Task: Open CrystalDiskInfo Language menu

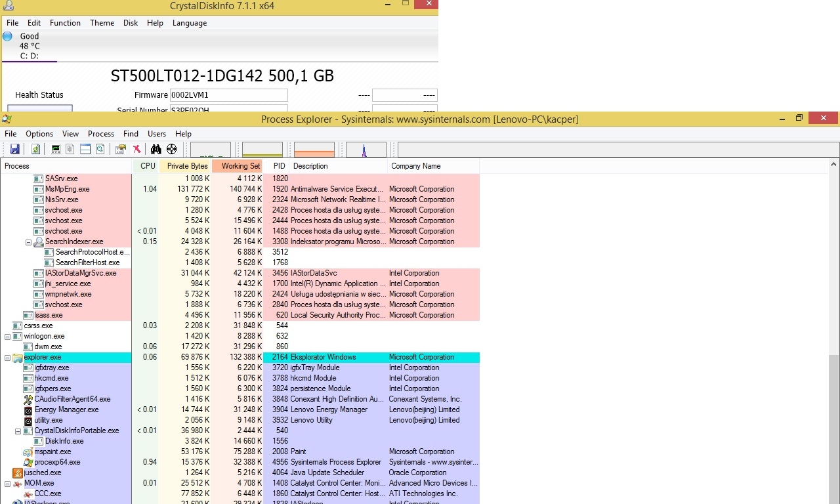Action: pyautogui.click(x=190, y=23)
